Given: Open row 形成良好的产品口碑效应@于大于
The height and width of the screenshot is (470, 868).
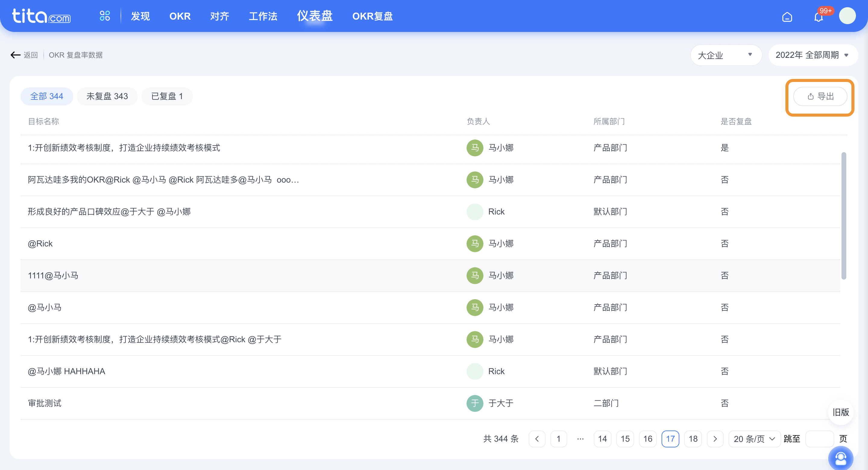Looking at the screenshot, I should tap(430, 212).
